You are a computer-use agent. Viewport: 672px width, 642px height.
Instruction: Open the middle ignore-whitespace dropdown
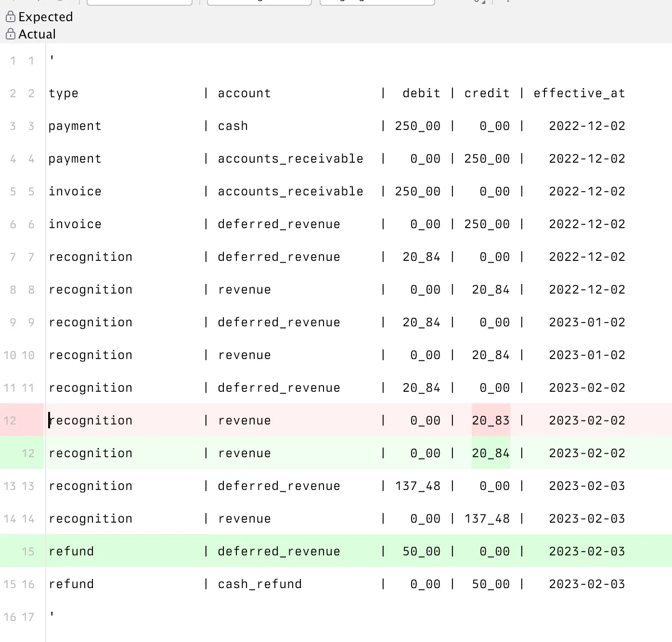click(259, 1)
